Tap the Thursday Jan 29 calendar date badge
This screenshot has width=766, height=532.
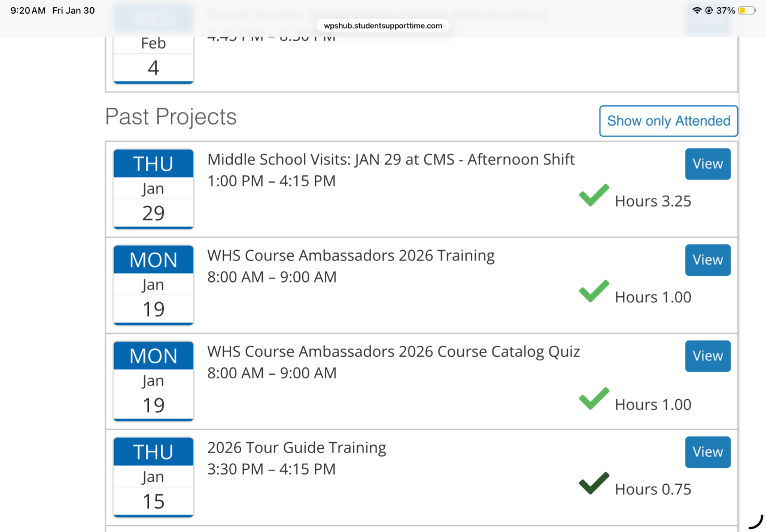[x=153, y=189]
